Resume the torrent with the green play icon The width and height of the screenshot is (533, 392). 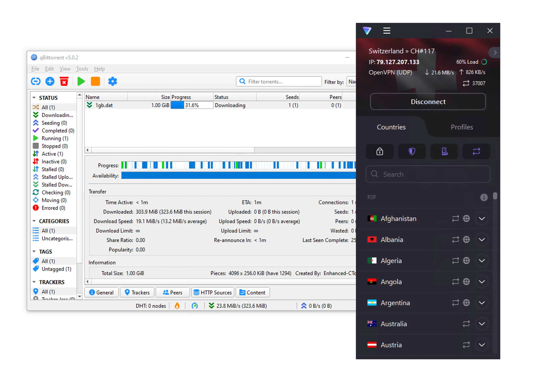[x=81, y=81]
